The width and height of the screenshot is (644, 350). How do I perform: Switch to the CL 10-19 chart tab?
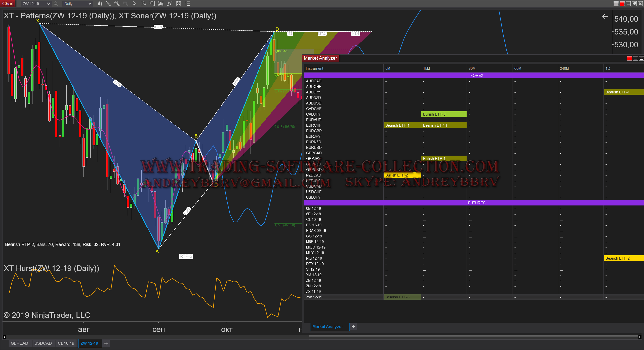point(66,343)
